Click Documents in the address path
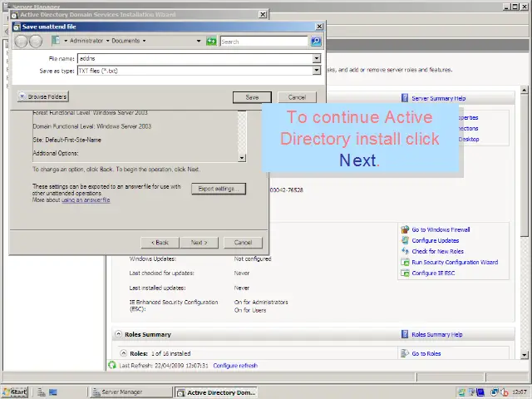 [126, 41]
